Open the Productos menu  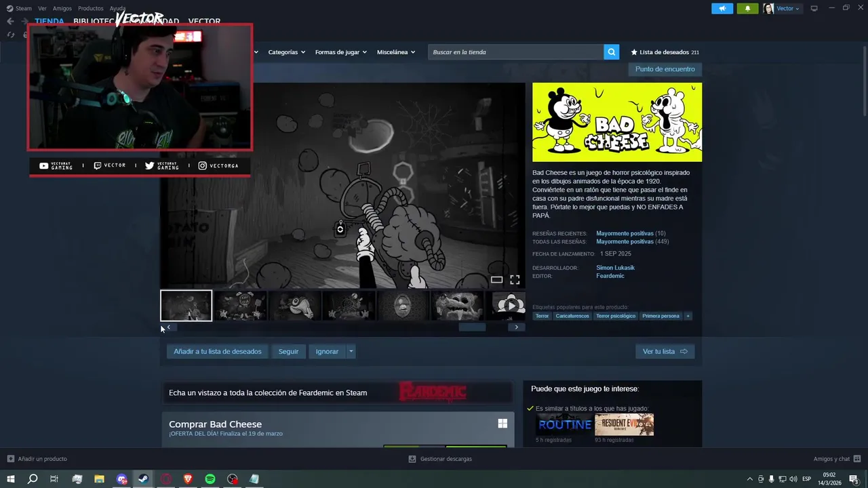coord(91,8)
